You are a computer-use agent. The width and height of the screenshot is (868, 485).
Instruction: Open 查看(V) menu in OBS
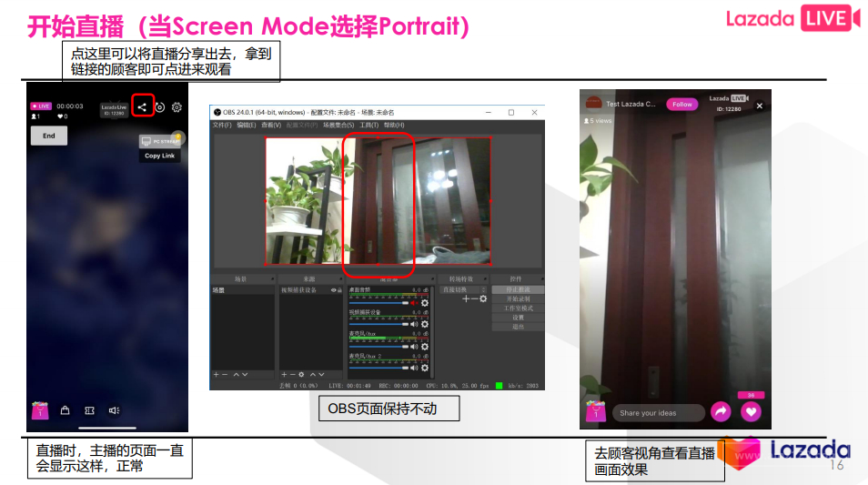tap(271, 126)
